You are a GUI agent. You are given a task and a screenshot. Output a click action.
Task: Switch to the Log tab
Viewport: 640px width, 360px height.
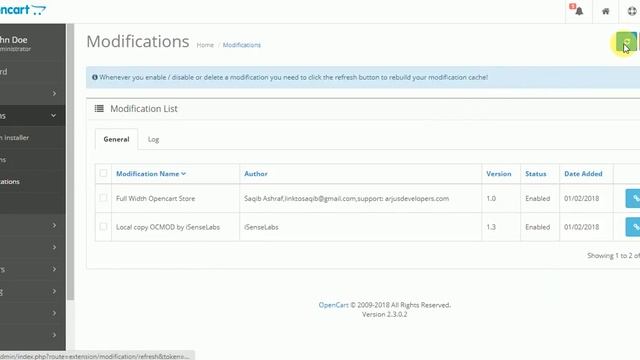(153, 139)
